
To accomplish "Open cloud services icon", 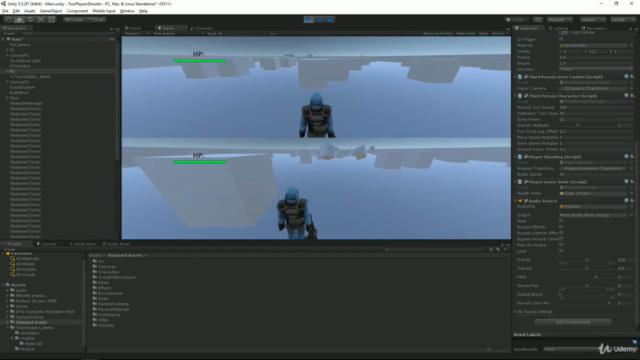I will click(538, 20).
